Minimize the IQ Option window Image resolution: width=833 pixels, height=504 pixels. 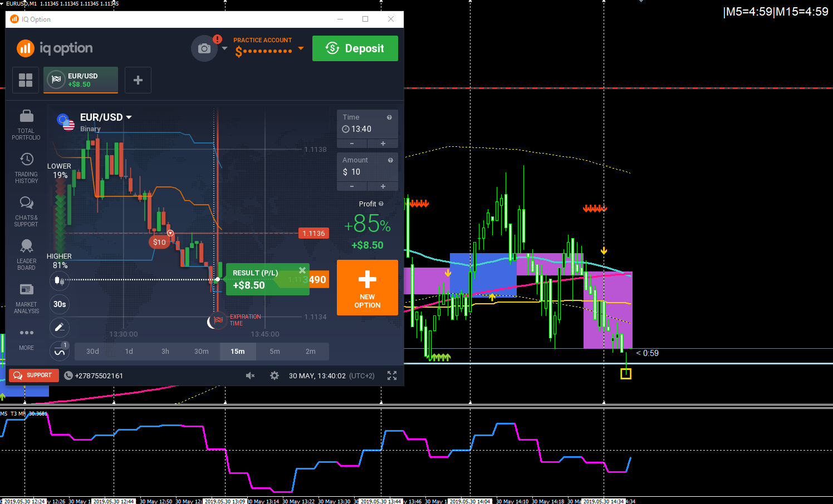[x=340, y=19]
